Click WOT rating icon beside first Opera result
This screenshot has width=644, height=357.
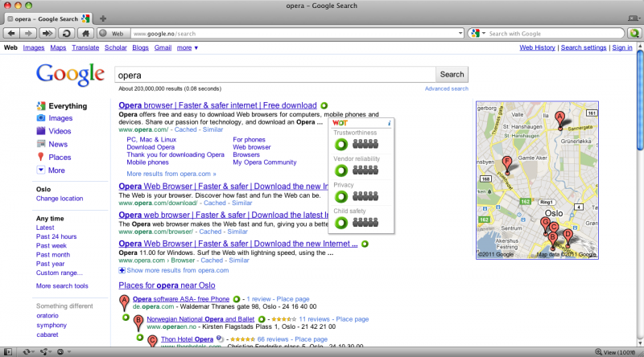pyautogui.click(x=324, y=106)
